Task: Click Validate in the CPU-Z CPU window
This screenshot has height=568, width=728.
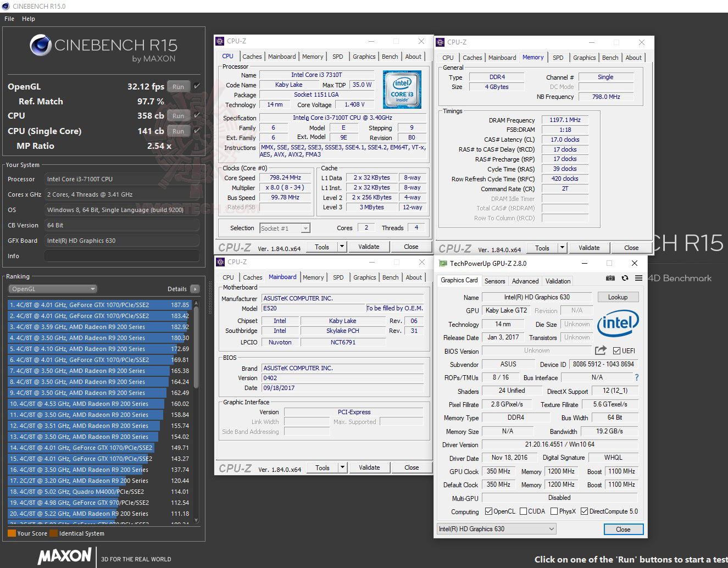Action: point(369,247)
